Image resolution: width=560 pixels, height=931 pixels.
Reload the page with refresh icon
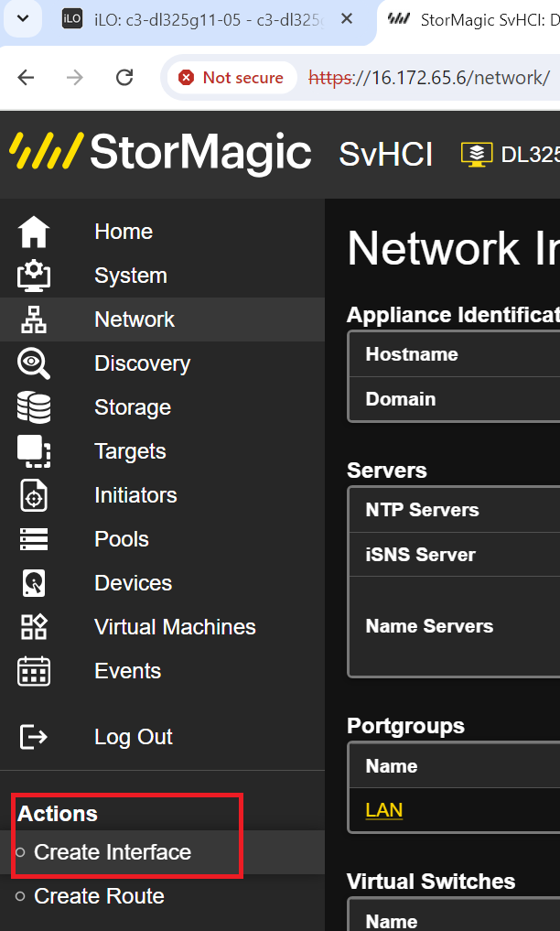[124, 77]
